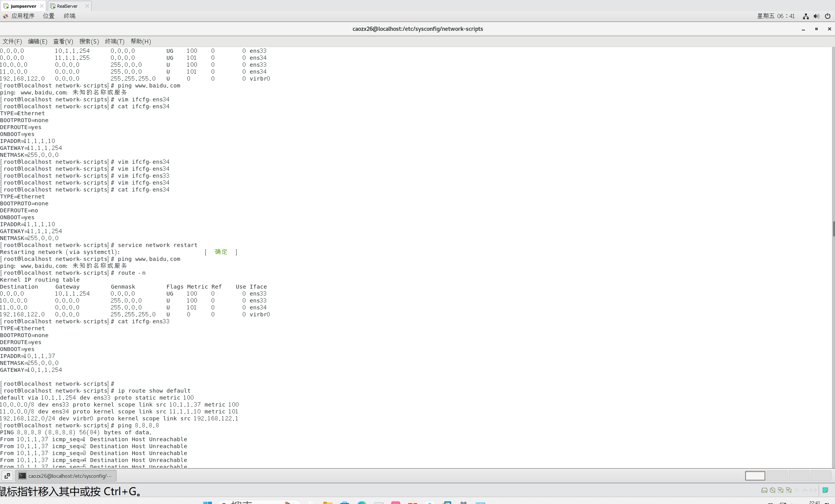Image resolution: width=835 pixels, height=504 pixels.
Task: Click the VM hard disk status icon
Action: pyautogui.click(x=764, y=490)
